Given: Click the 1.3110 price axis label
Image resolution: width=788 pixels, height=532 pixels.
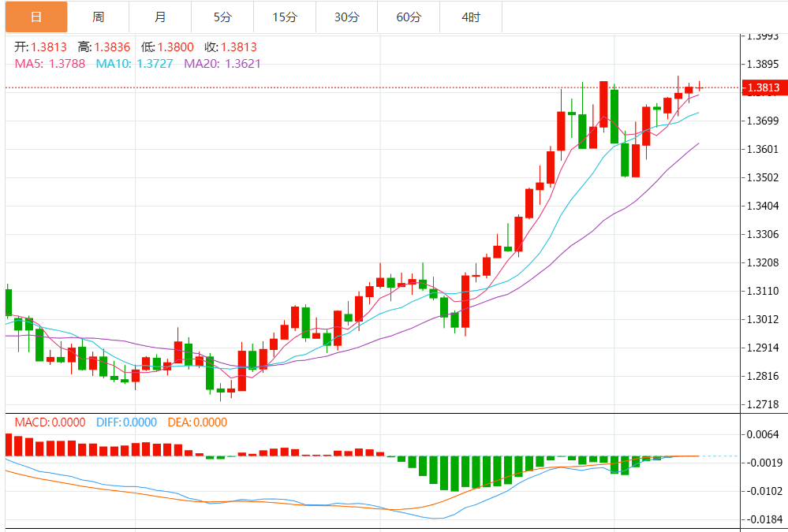Looking at the screenshot, I should 763,291.
